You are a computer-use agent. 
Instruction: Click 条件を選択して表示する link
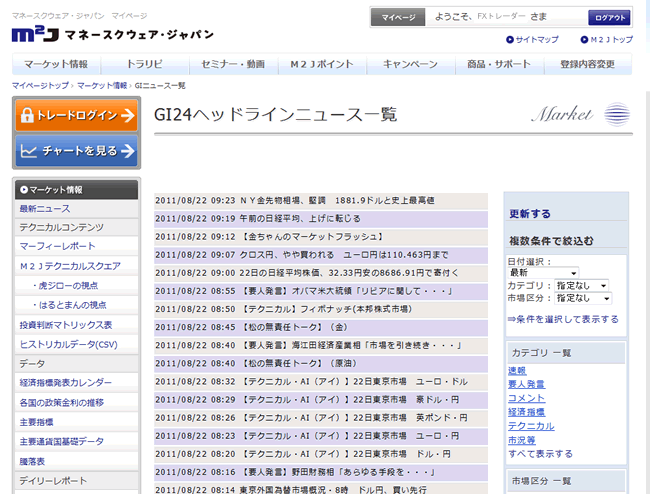[x=563, y=319]
